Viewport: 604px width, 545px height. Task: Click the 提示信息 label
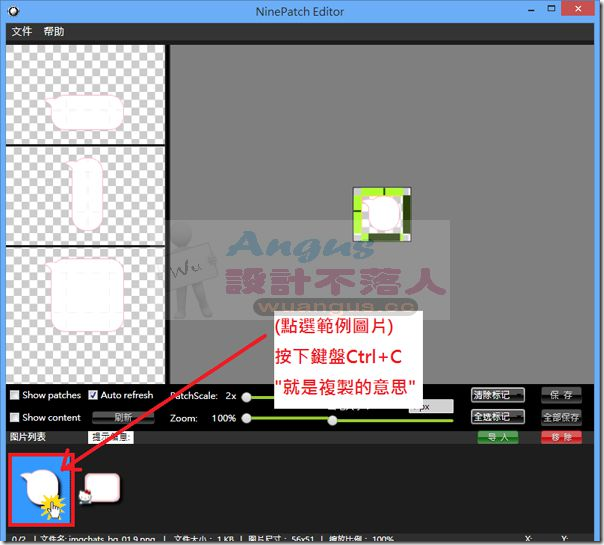tap(111, 438)
